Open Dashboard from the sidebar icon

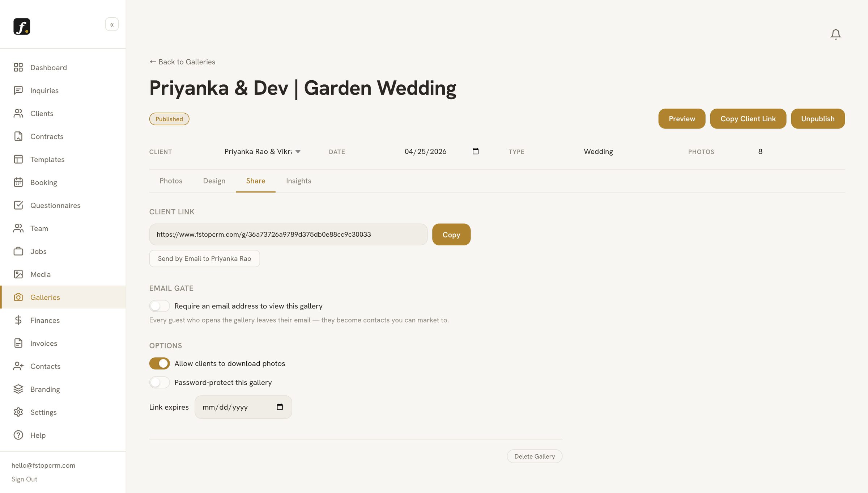[x=18, y=67]
